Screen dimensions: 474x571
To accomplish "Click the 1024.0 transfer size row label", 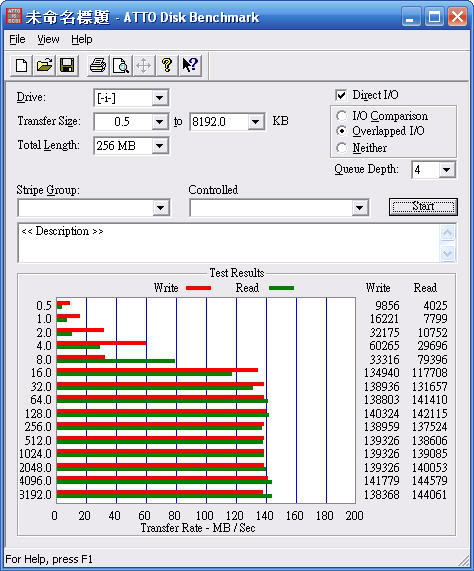I will click(35, 453).
